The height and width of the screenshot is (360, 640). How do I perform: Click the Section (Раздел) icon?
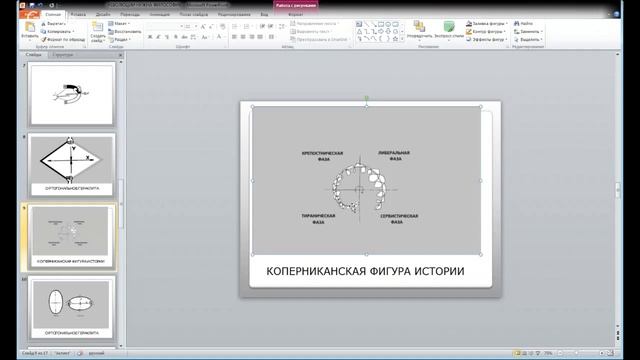pos(111,40)
